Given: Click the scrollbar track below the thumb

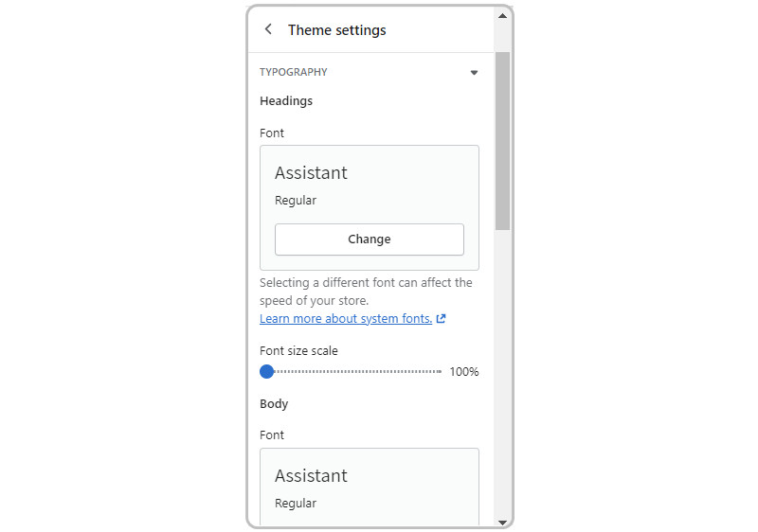Looking at the screenshot, I should point(502,373).
